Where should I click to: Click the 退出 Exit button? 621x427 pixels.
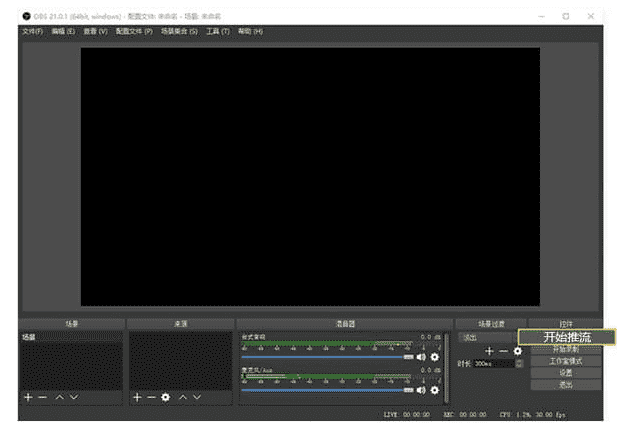[566, 385]
